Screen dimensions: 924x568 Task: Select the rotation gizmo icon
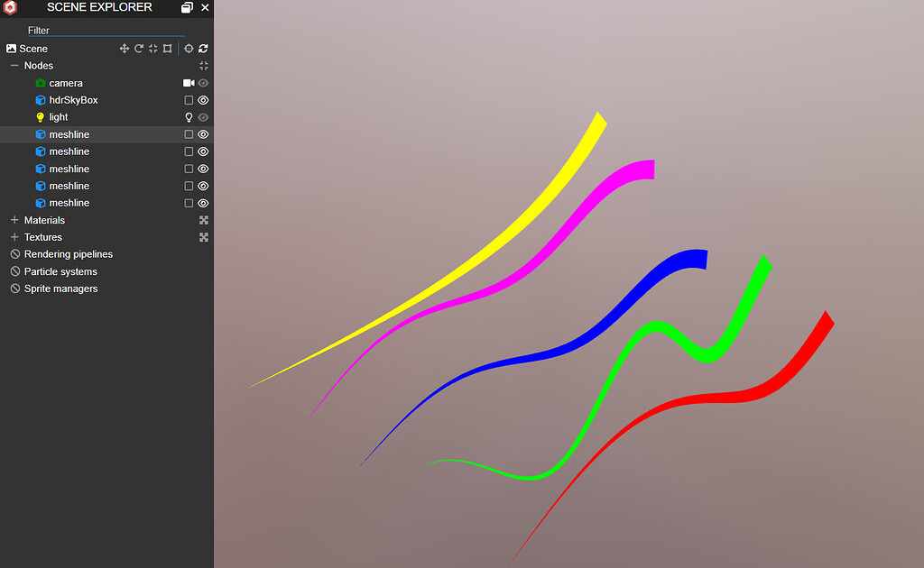(138, 49)
